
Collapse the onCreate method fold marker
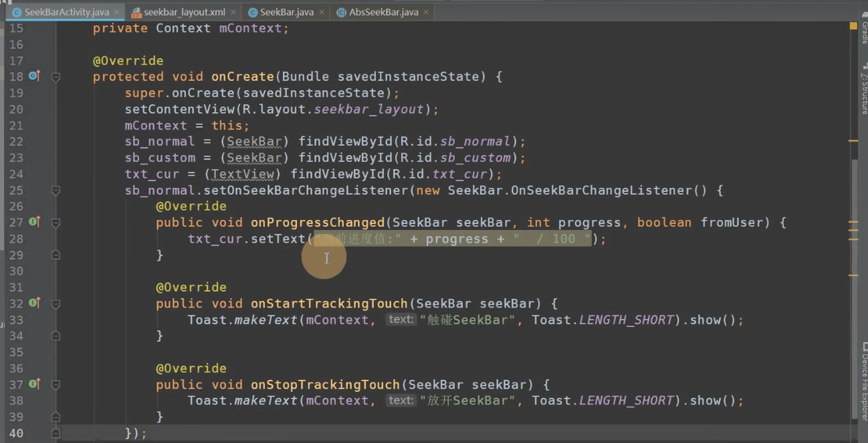point(56,77)
